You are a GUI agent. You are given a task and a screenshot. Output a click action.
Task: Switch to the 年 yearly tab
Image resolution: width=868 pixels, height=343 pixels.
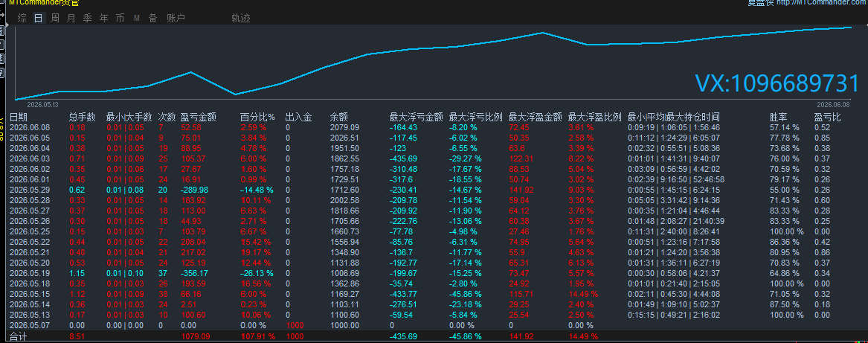coord(103,19)
